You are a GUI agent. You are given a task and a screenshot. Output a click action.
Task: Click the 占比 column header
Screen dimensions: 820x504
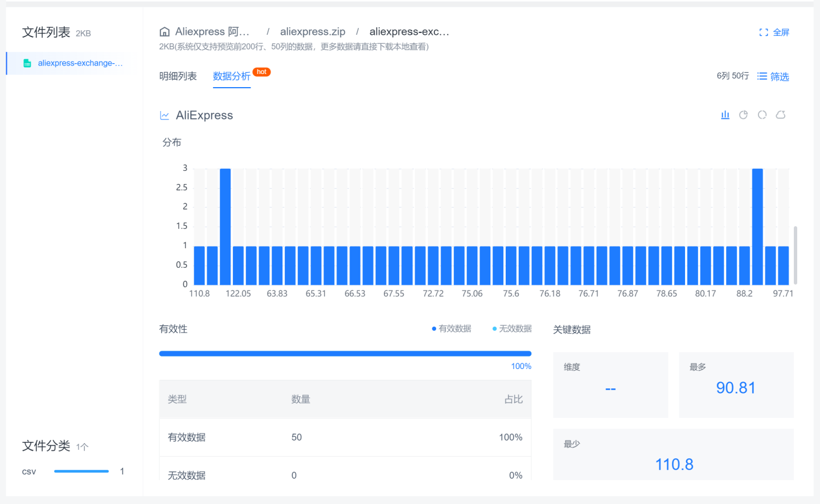pyautogui.click(x=514, y=399)
